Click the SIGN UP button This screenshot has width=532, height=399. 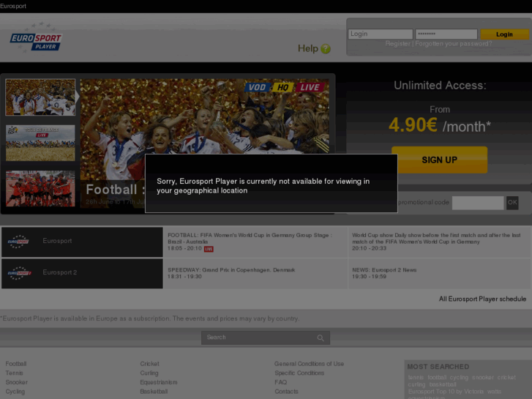[439, 160]
